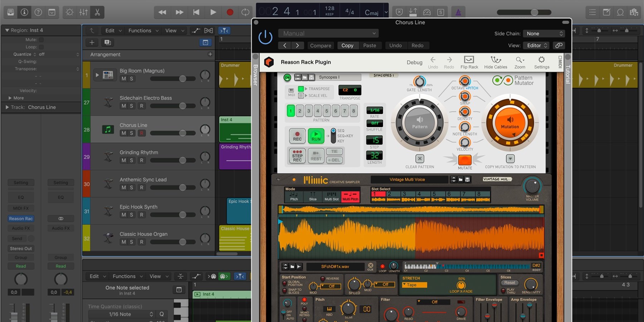Mute the Sidechain Electro Bass track
644x322 pixels.
coord(123,106)
